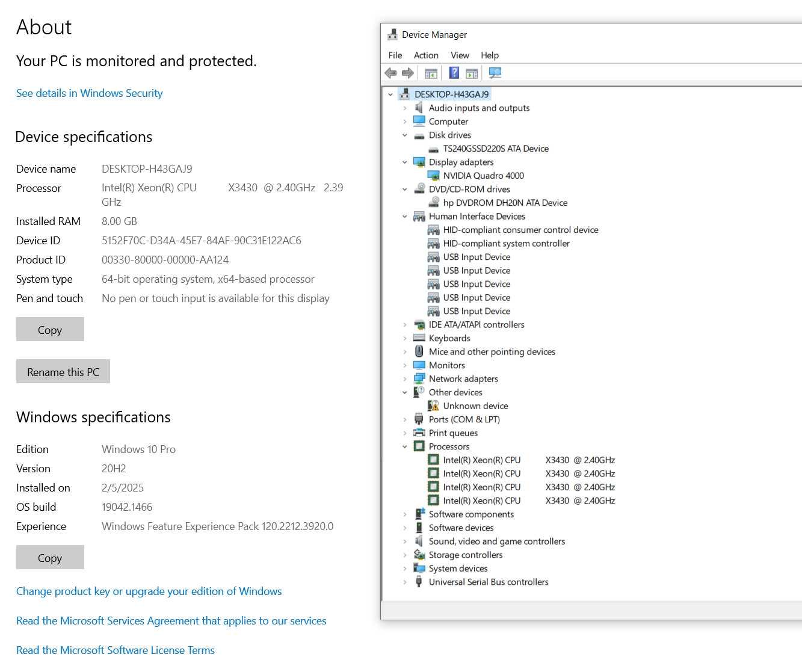This screenshot has width=802, height=672.
Task: Click the Device Manager title bar icon
Action: pyautogui.click(x=392, y=34)
